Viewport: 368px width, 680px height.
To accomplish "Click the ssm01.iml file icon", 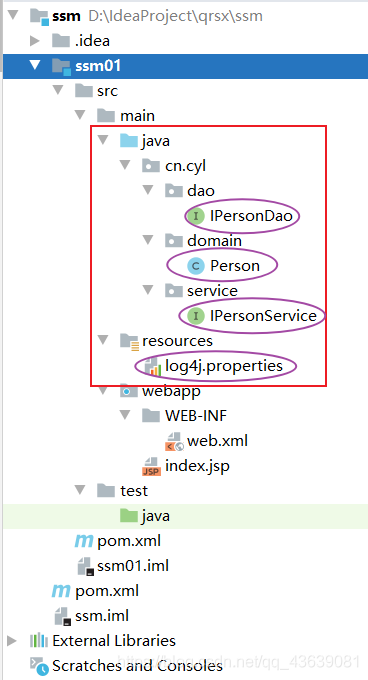I will point(86,566).
